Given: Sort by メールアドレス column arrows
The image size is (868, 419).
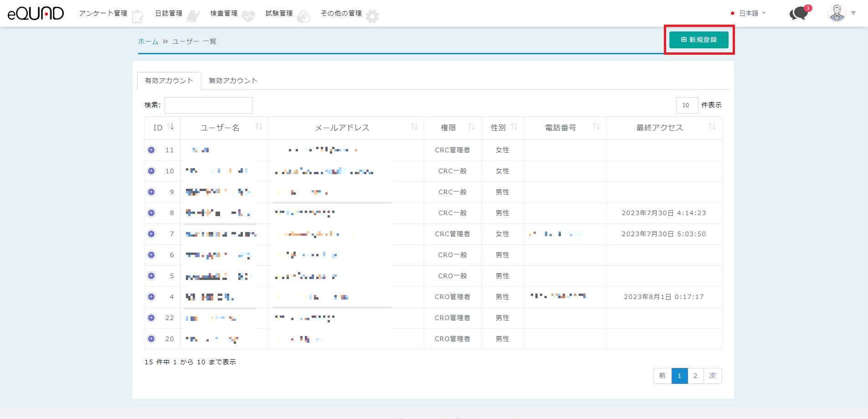Looking at the screenshot, I should click(x=414, y=127).
